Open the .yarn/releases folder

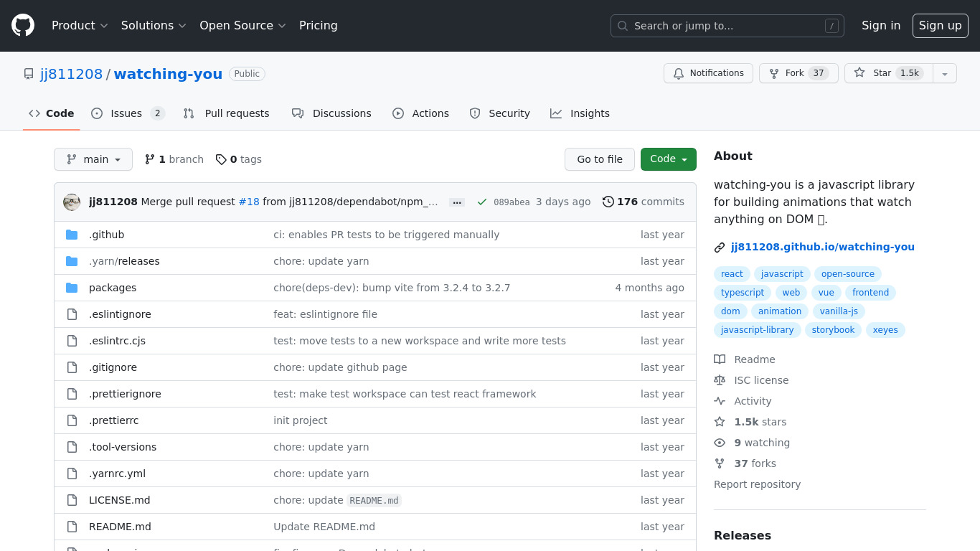pyautogui.click(x=124, y=261)
